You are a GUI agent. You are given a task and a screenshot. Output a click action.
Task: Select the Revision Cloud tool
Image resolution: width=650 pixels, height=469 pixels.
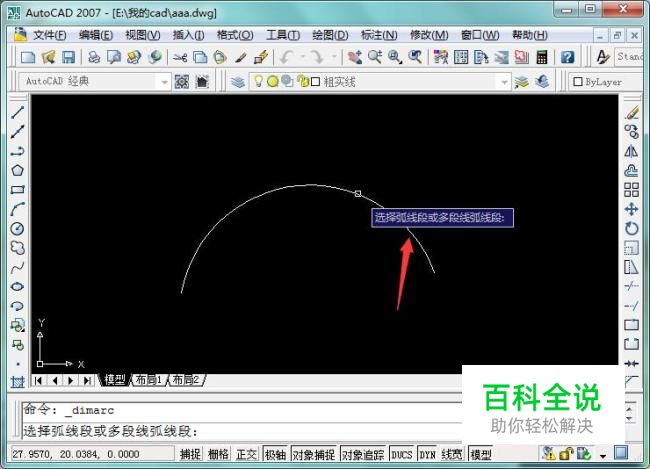(17, 248)
